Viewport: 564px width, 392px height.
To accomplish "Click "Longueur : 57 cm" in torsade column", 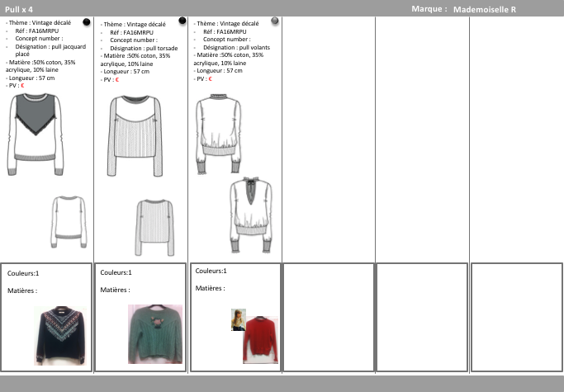I will click(x=126, y=72).
